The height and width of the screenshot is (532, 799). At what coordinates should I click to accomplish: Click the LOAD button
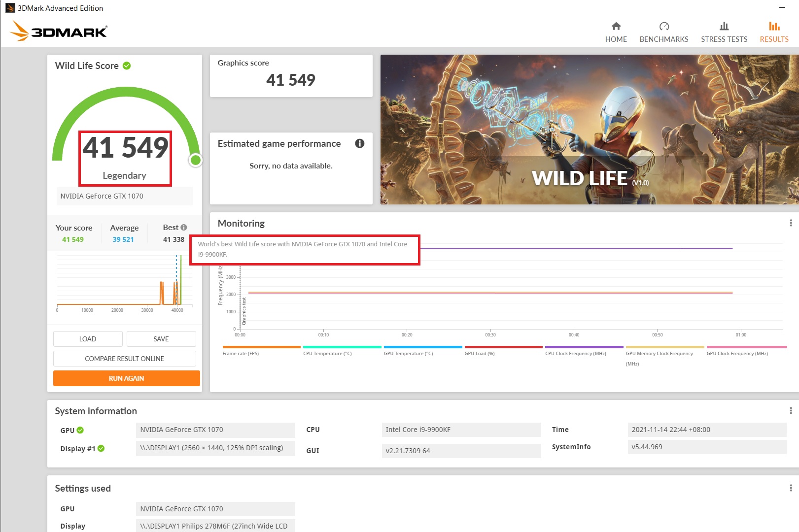(88, 339)
